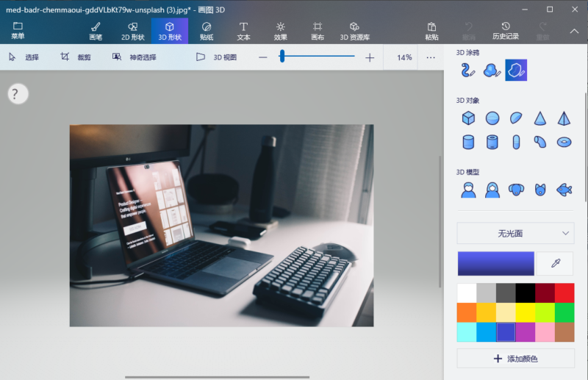
Task: Switch to the 2D 形状 tab
Action: (x=133, y=31)
